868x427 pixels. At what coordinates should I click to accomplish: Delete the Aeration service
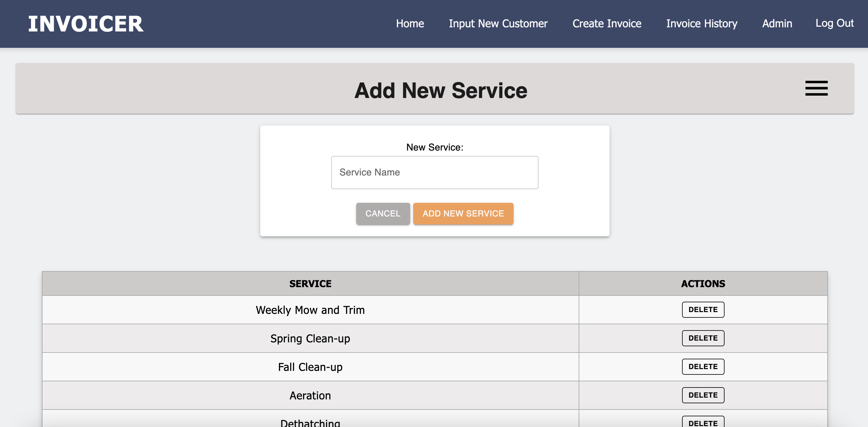point(703,395)
